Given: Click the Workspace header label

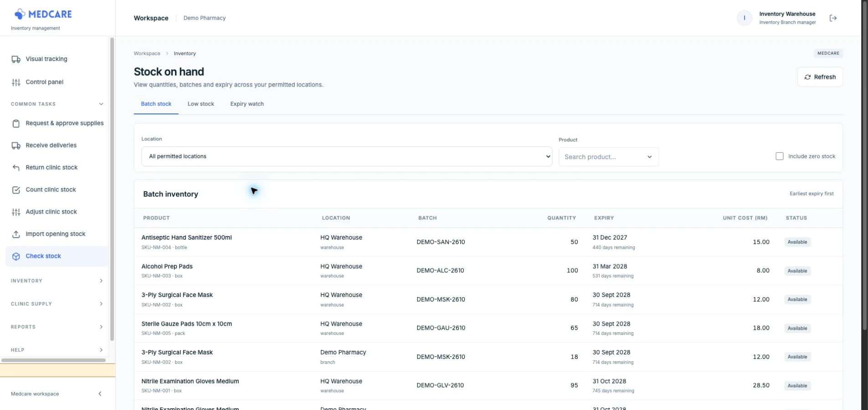Looking at the screenshot, I should [x=151, y=18].
